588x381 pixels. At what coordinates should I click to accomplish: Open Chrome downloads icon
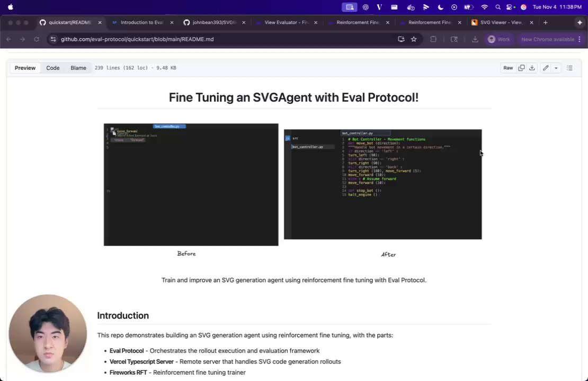(475, 39)
